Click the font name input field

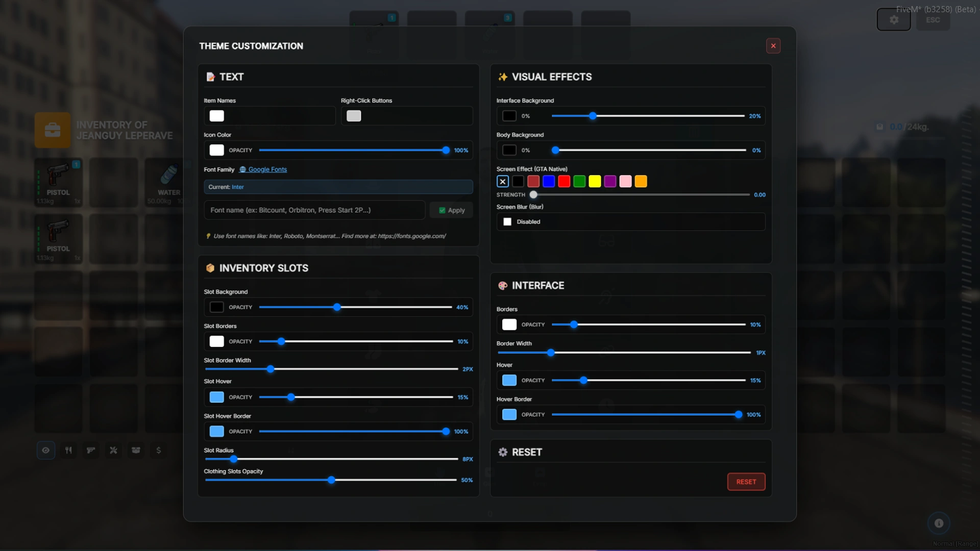click(x=314, y=210)
